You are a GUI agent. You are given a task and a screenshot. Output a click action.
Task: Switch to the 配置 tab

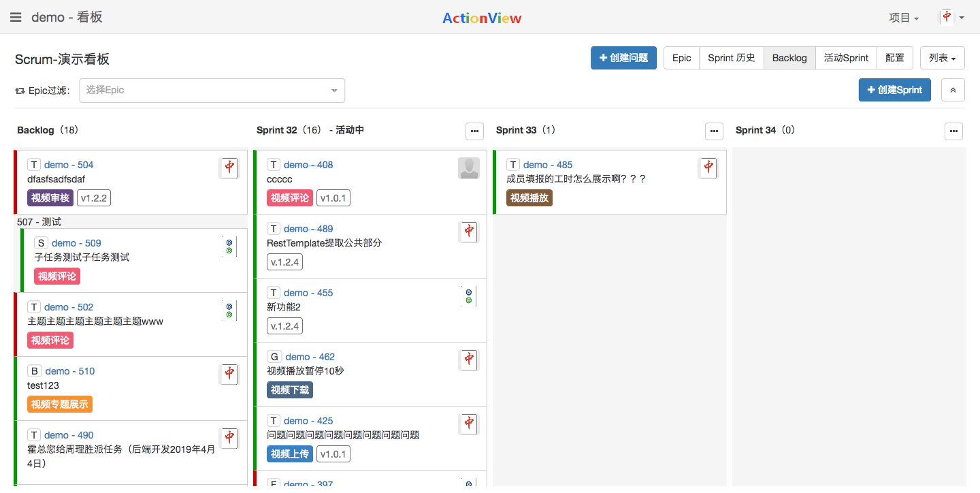coord(895,58)
